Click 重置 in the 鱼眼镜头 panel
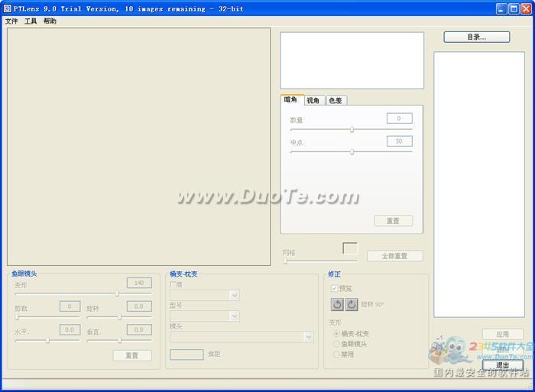 pyautogui.click(x=132, y=355)
